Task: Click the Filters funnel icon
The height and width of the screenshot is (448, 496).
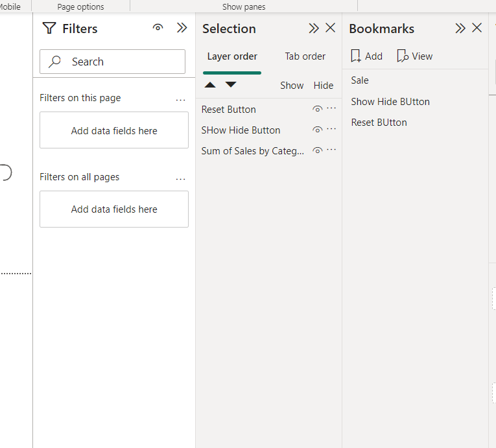Action: pos(49,28)
